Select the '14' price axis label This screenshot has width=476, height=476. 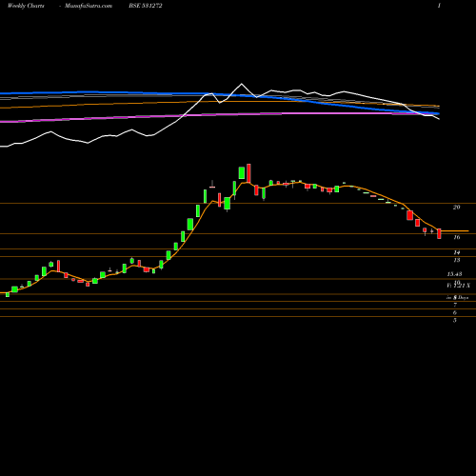[x=456, y=252]
